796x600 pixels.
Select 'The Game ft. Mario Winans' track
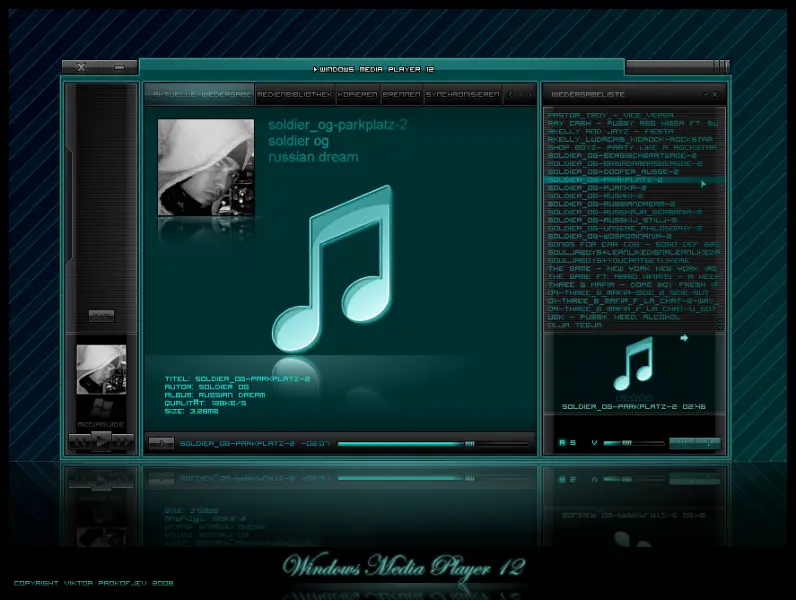pos(634,277)
